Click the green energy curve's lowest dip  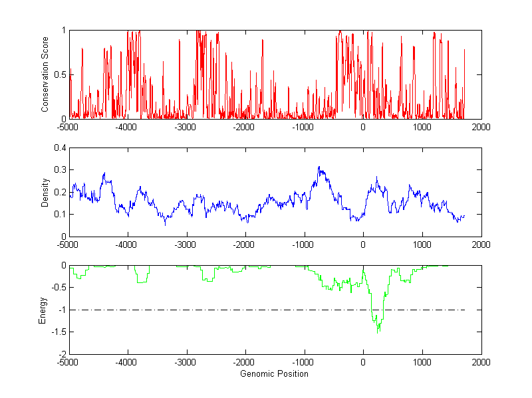point(378,331)
